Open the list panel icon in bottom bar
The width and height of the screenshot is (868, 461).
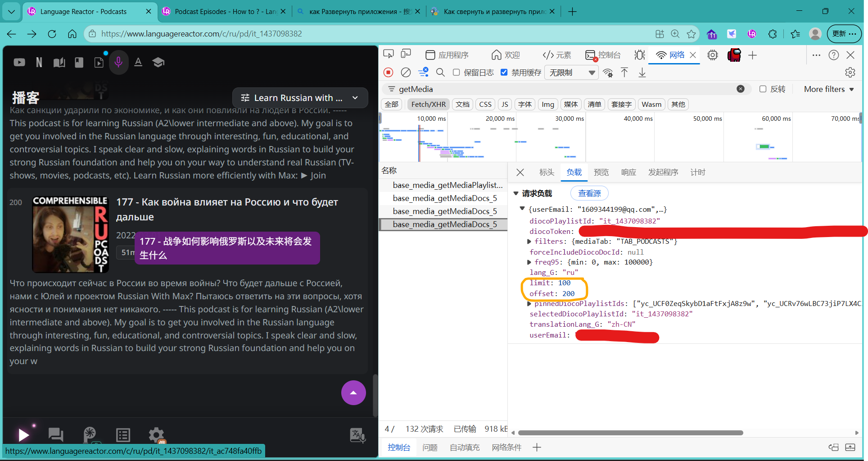pos(123,435)
